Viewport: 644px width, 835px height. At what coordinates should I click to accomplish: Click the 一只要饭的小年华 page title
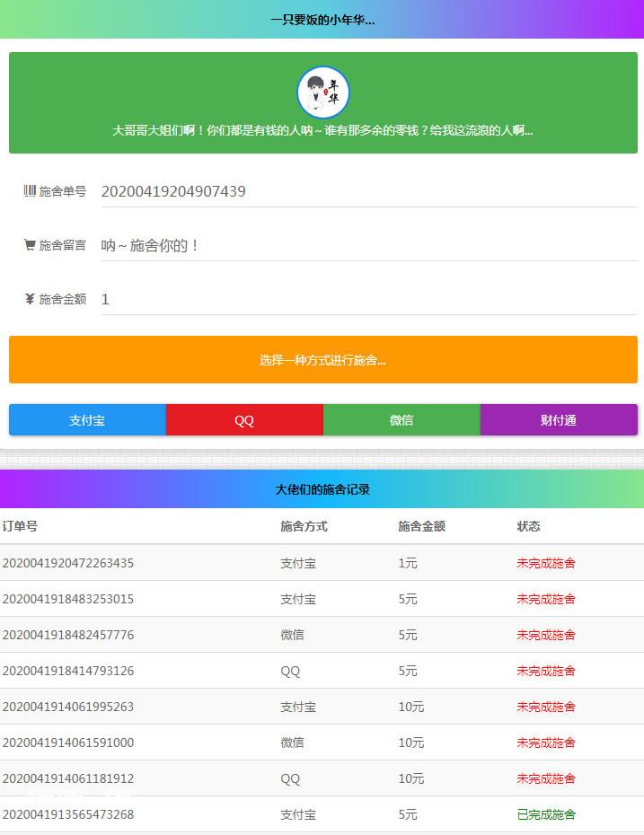click(322, 20)
